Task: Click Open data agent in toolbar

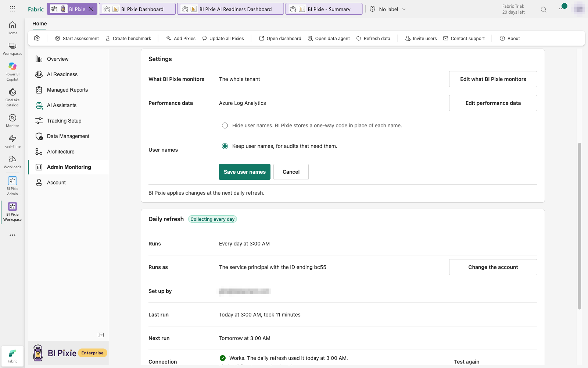Action: click(x=329, y=38)
